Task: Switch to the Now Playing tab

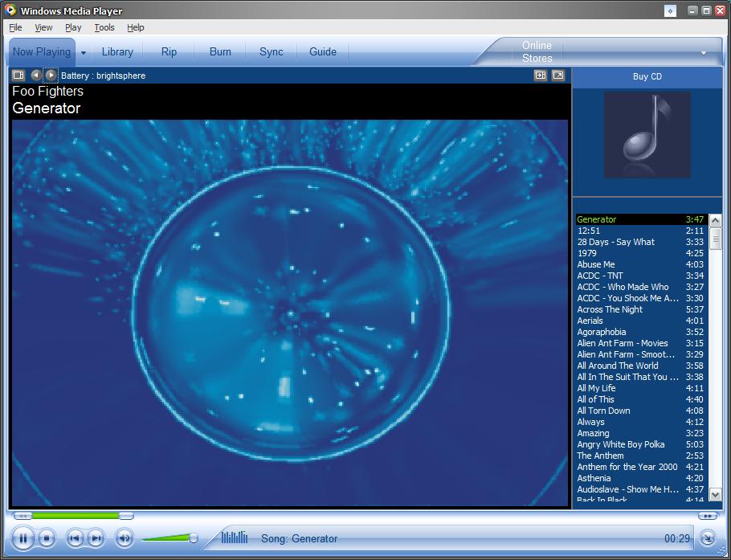Action: point(42,51)
